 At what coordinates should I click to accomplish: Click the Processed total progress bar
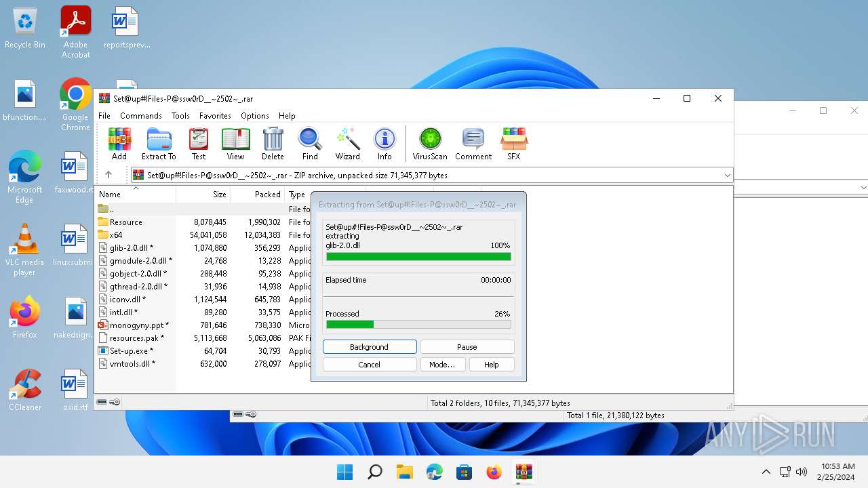(418, 325)
